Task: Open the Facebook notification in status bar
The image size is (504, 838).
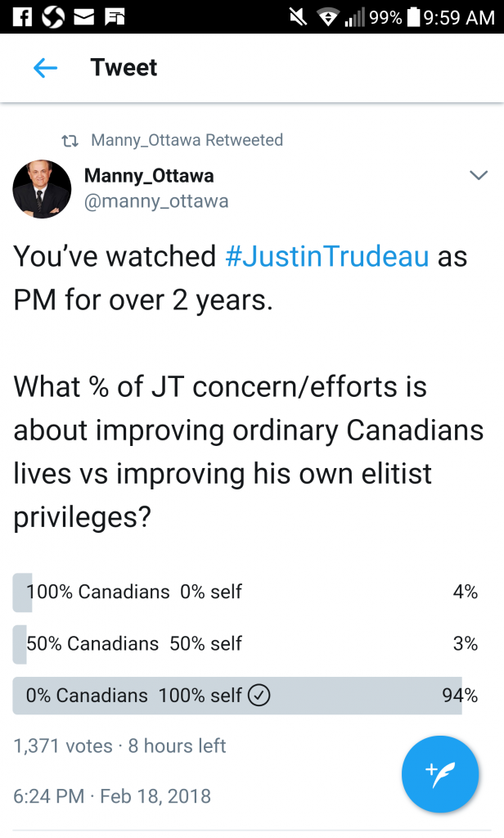Action: point(20,16)
